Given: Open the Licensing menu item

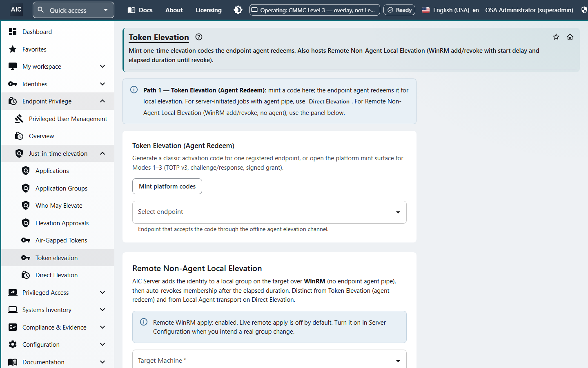Looking at the screenshot, I should tap(209, 10).
